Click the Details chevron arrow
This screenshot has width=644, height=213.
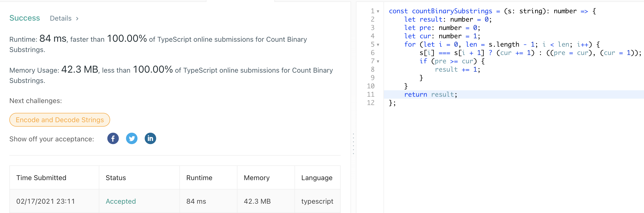point(77,19)
